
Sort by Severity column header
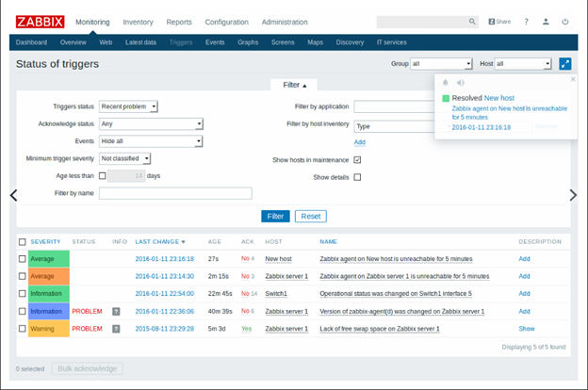tap(45, 242)
